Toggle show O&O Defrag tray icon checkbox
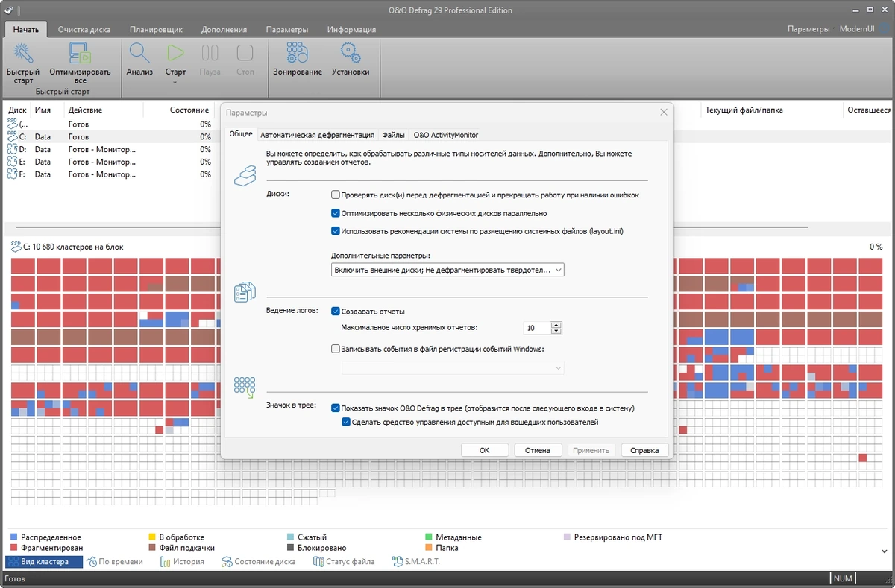Screen dimensions: 895x588 pyautogui.click(x=336, y=408)
